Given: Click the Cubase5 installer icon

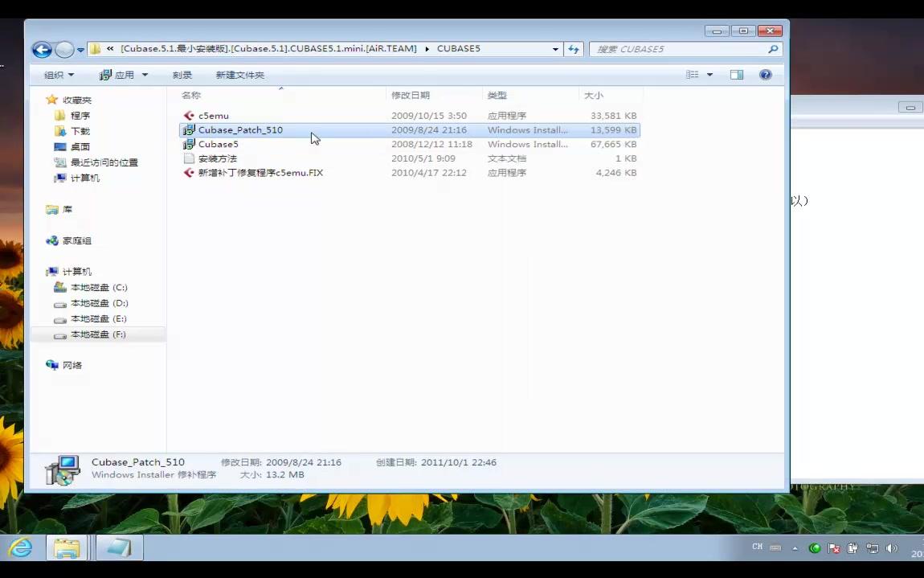Looking at the screenshot, I should pyautogui.click(x=189, y=144).
